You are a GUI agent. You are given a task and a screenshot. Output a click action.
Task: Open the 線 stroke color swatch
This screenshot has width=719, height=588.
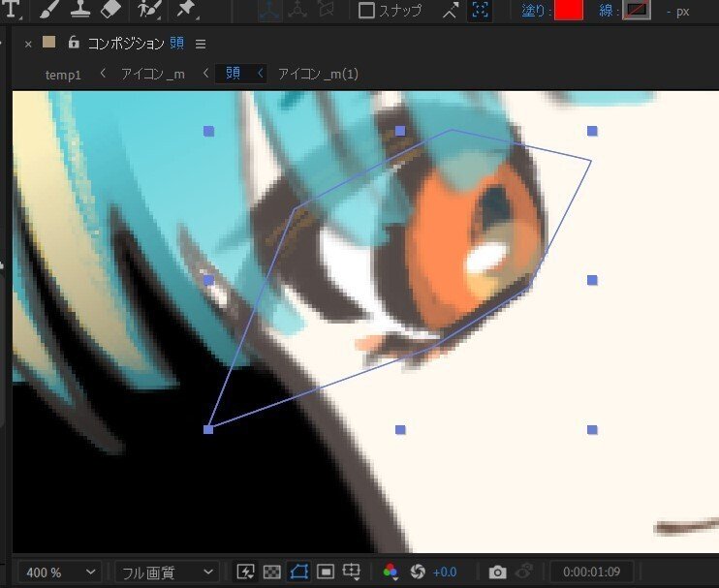pos(637,10)
